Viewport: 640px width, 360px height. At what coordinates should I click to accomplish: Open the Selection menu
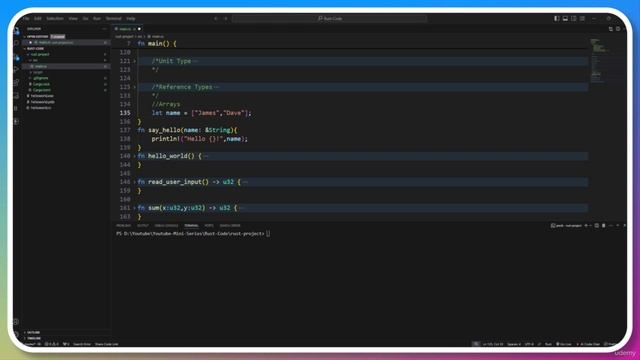point(55,18)
